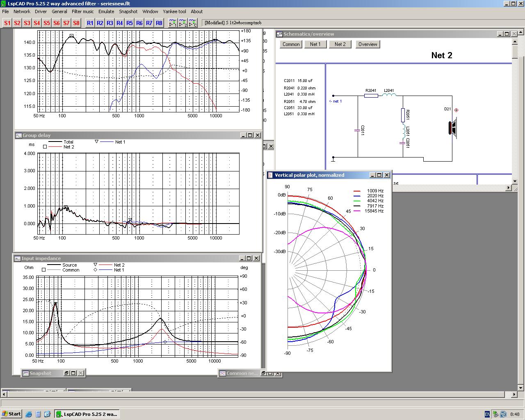Open the Driver menu

click(x=41, y=11)
